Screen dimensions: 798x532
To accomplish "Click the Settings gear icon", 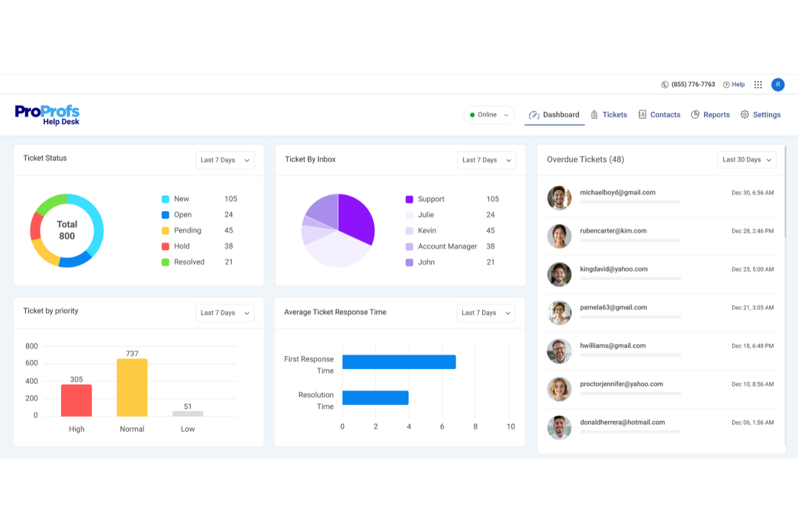I will tap(745, 114).
